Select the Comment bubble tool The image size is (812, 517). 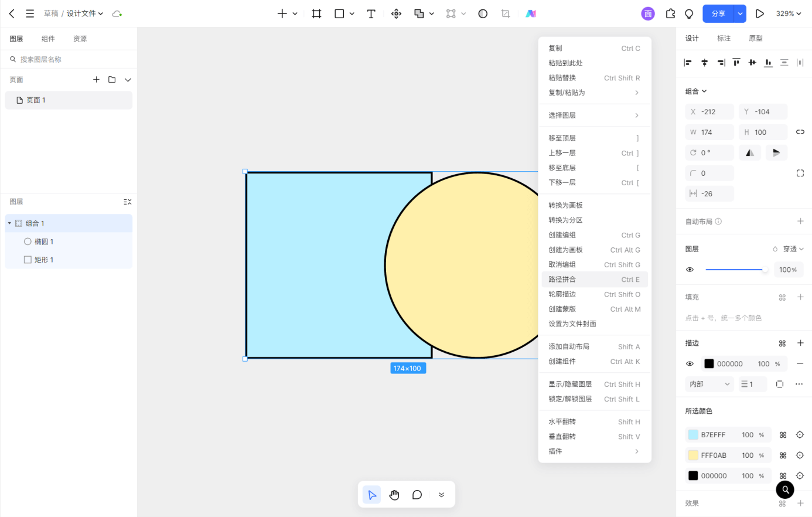click(x=417, y=495)
